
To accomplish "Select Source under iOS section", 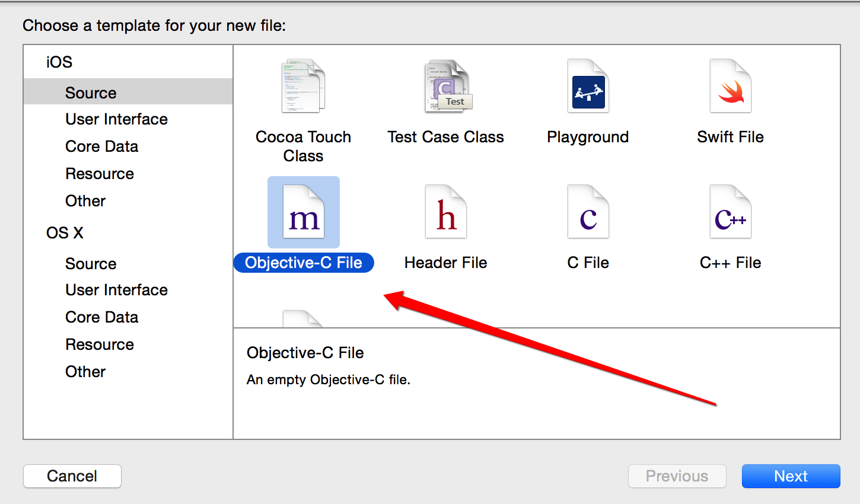I will (x=91, y=93).
